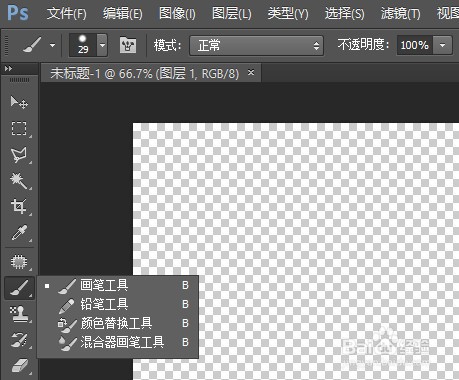Open the brush preset picker arrow
This screenshot has width=459, height=380.
[102, 45]
